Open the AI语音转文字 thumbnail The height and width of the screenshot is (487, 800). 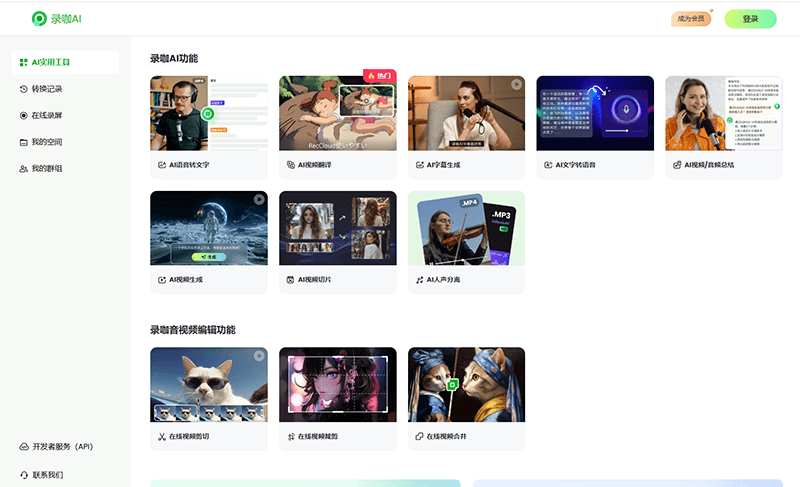point(209,112)
